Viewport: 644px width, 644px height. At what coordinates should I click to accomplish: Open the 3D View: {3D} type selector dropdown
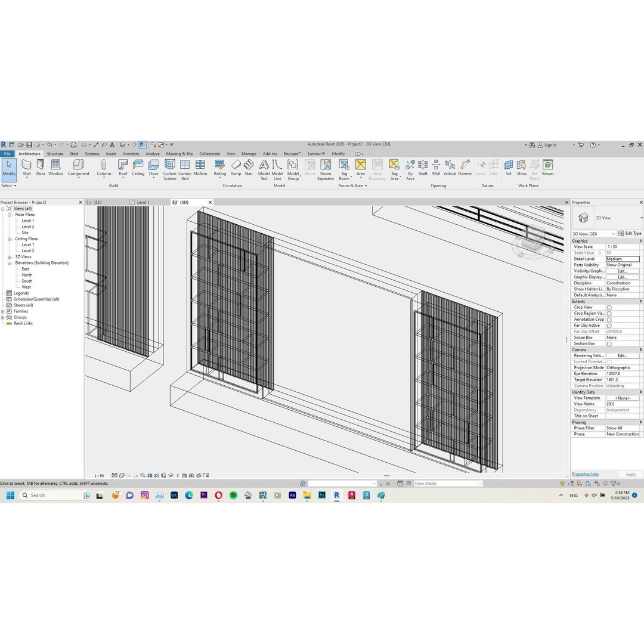point(594,234)
